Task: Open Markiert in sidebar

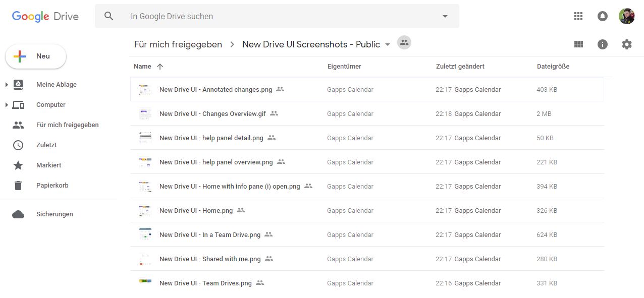Action: coord(48,165)
